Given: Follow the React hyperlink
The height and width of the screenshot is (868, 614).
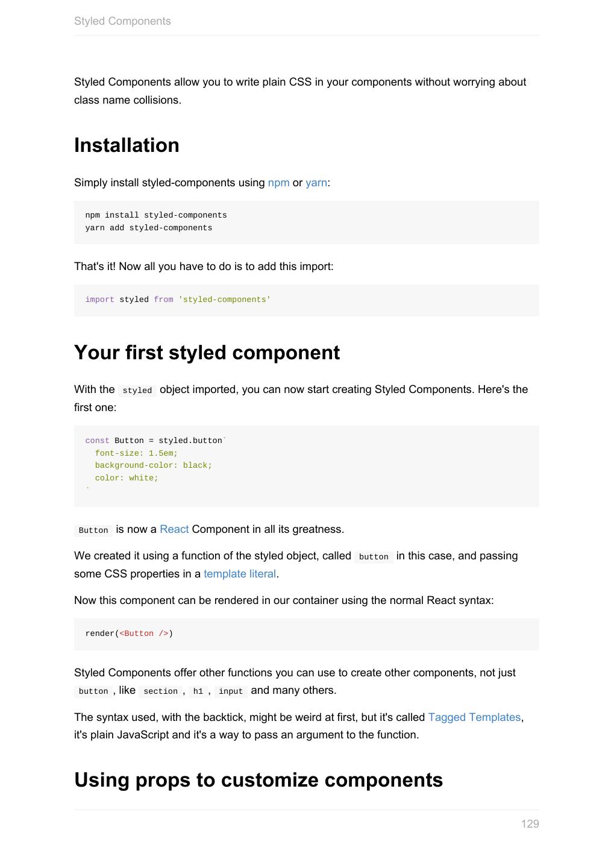Looking at the screenshot, I should pos(174,529).
